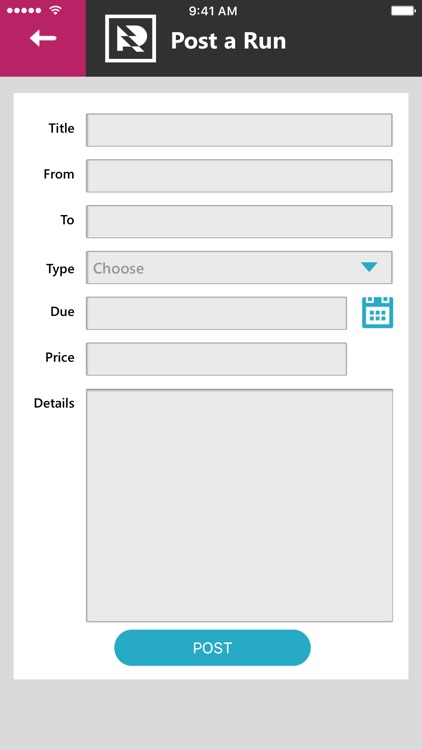Tap the back arrow icon

click(43, 38)
